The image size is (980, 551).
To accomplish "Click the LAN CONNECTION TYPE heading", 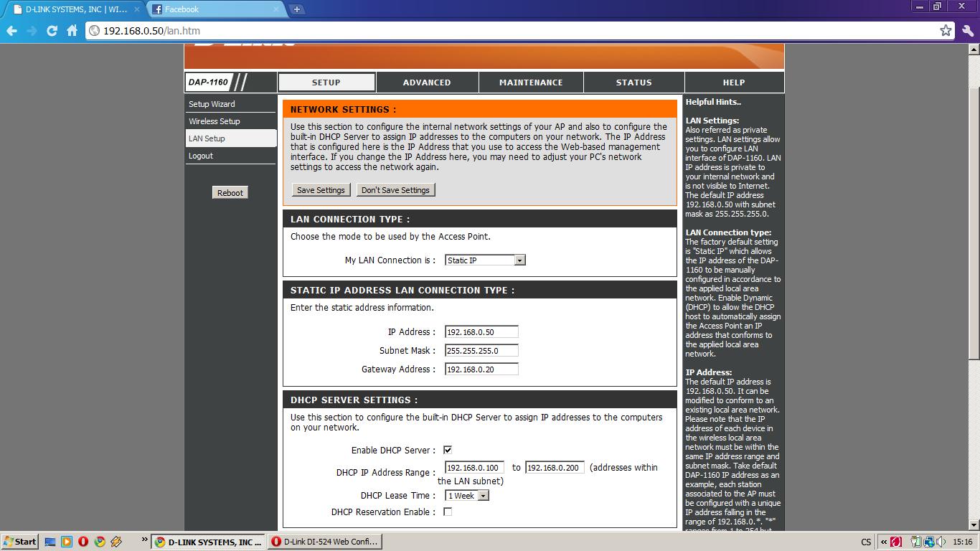I will click(350, 220).
